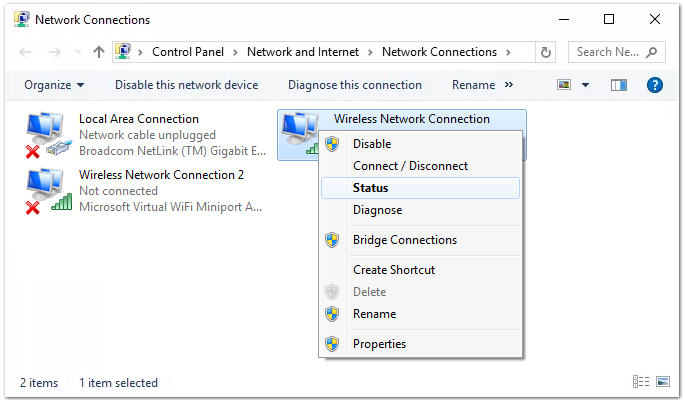Viewport: 685px width, 400px height.
Task: Switch to details view in status bar
Action: tap(640, 382)
